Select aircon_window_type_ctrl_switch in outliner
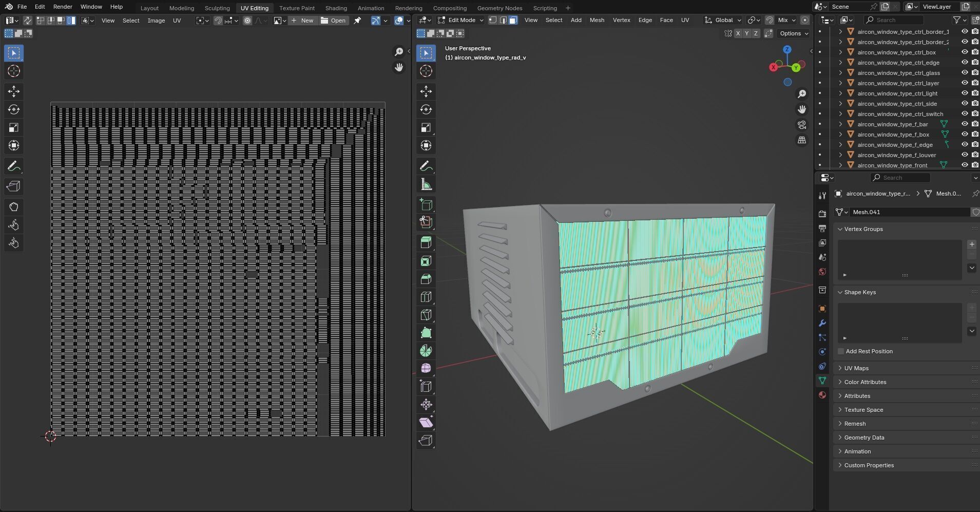 tap(900, 113)
